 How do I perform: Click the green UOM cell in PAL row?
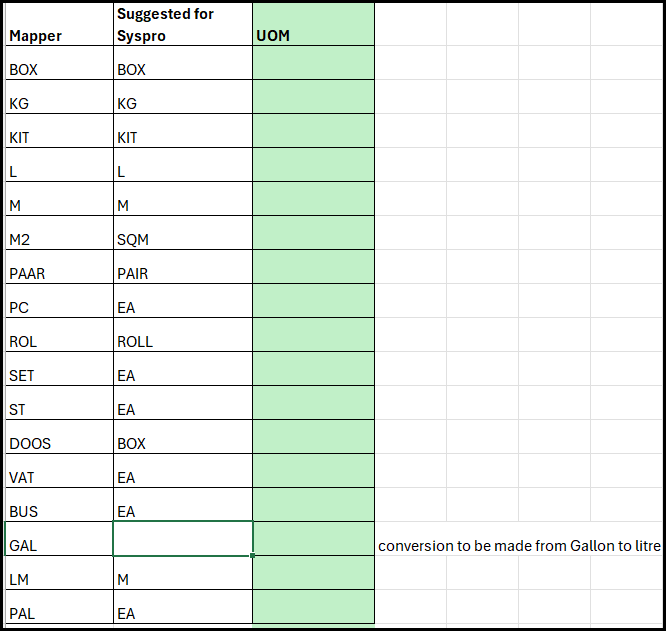point(313,607)
